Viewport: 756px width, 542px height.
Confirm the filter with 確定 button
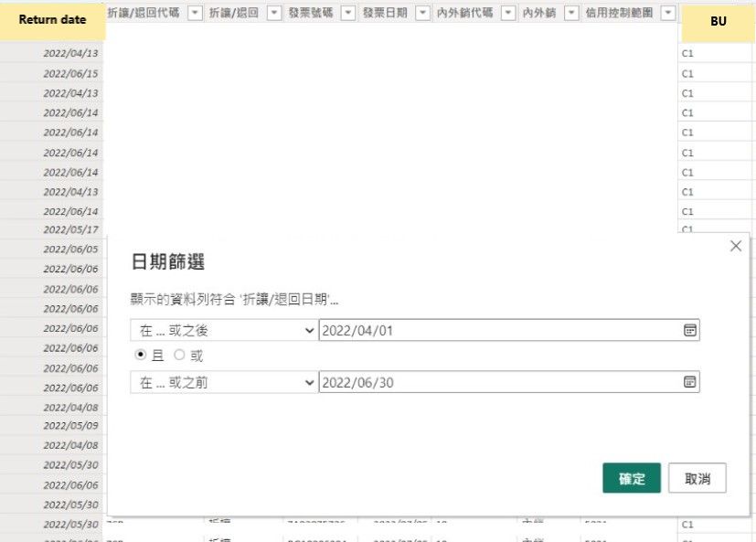point(632,478)
